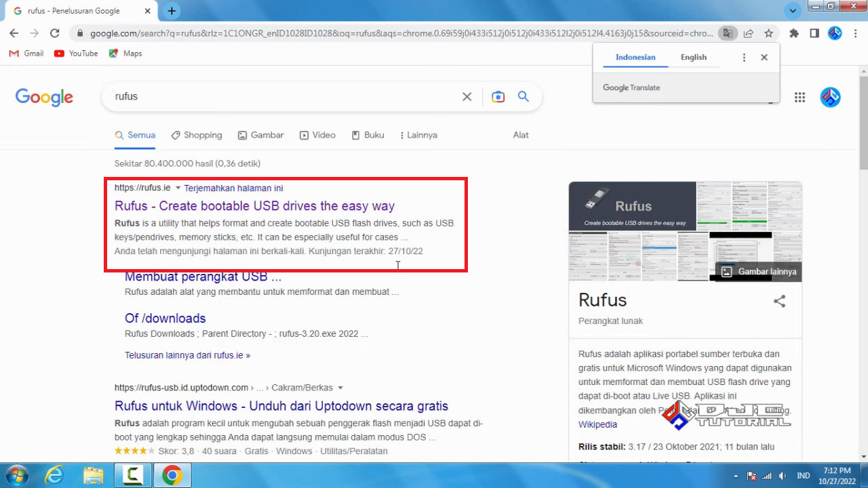The width and height of the screenshot is (868, 488).
Task: Click Telusuran lainnya dari rufus.ie link
Action: point(187,355)
